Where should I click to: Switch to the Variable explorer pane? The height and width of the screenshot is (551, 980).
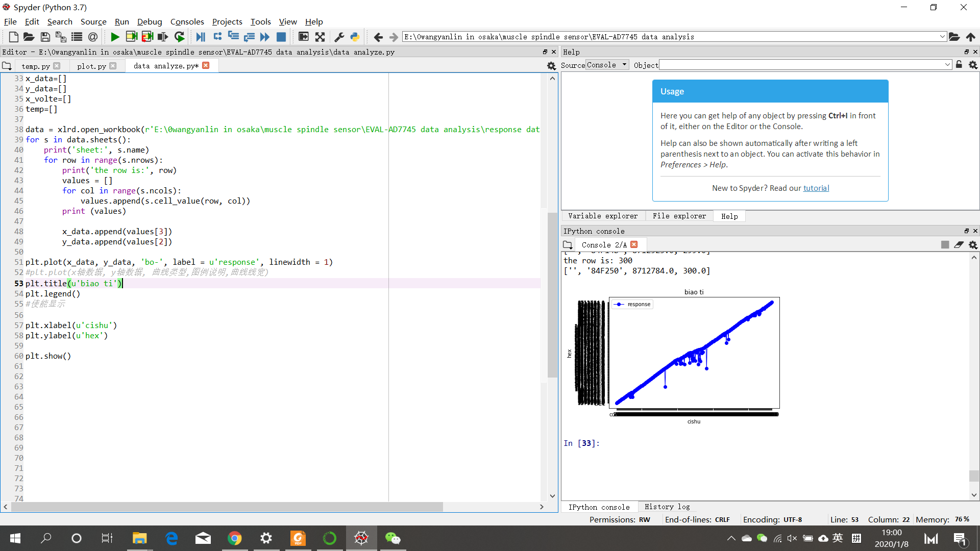(602, 216)
